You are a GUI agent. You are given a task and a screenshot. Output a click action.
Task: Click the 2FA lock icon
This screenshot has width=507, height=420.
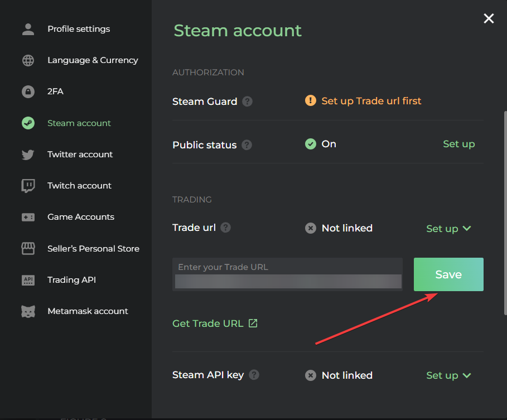coord(28,91)
